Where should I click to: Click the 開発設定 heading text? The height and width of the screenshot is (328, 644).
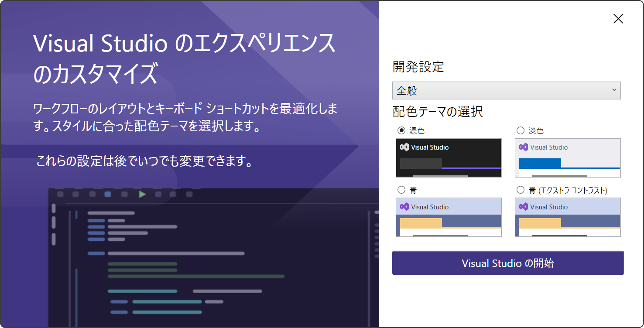click(418, 67)
